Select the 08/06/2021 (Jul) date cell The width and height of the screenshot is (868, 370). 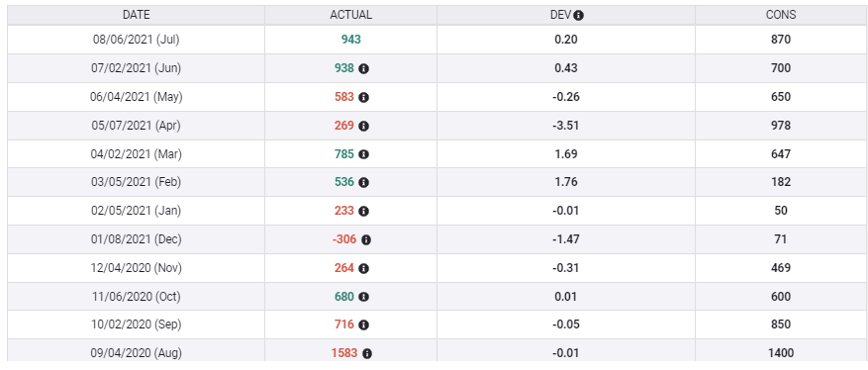tap(137, 40)
